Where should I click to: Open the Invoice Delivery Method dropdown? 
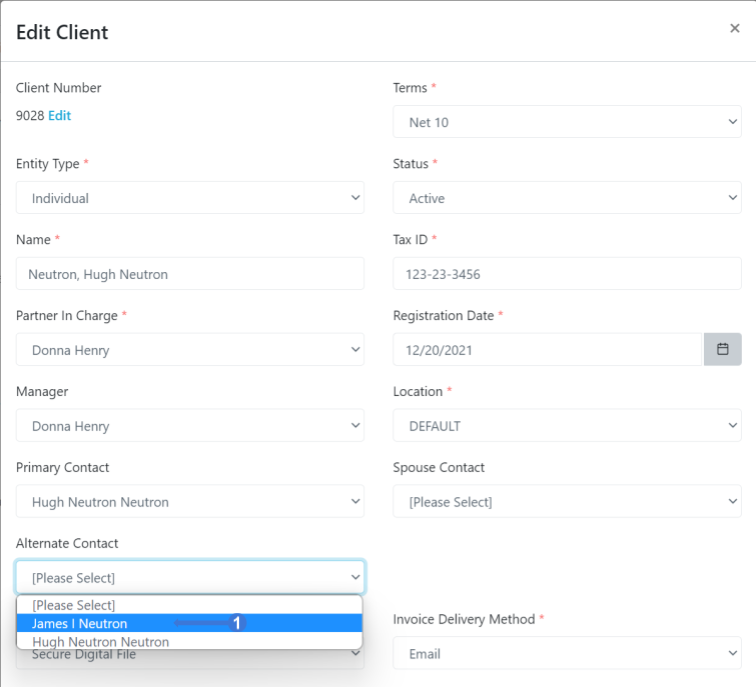(x=567, y=653)
